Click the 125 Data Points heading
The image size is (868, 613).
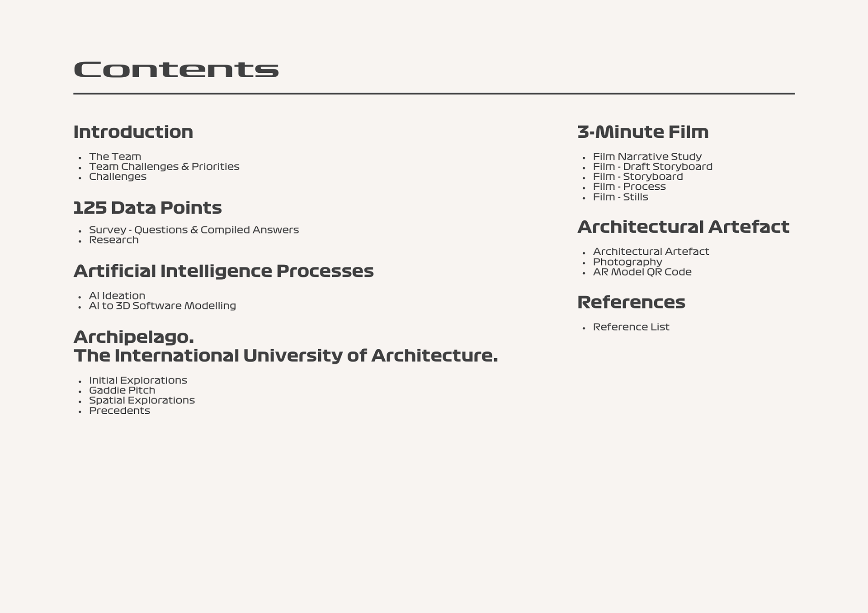(x=147, y=208)
